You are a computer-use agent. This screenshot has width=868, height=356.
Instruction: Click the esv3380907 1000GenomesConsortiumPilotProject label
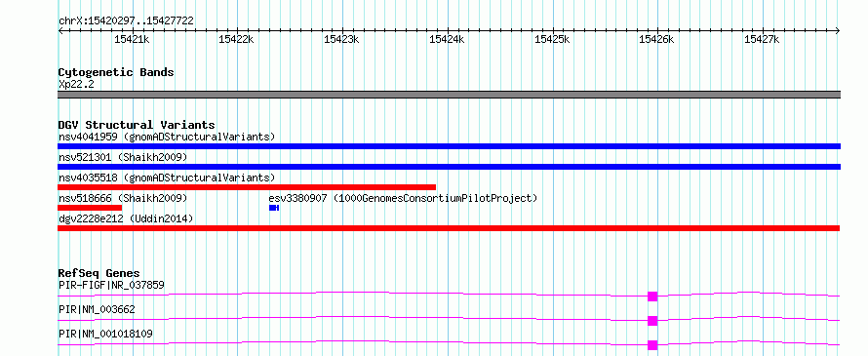pos(403,198)
